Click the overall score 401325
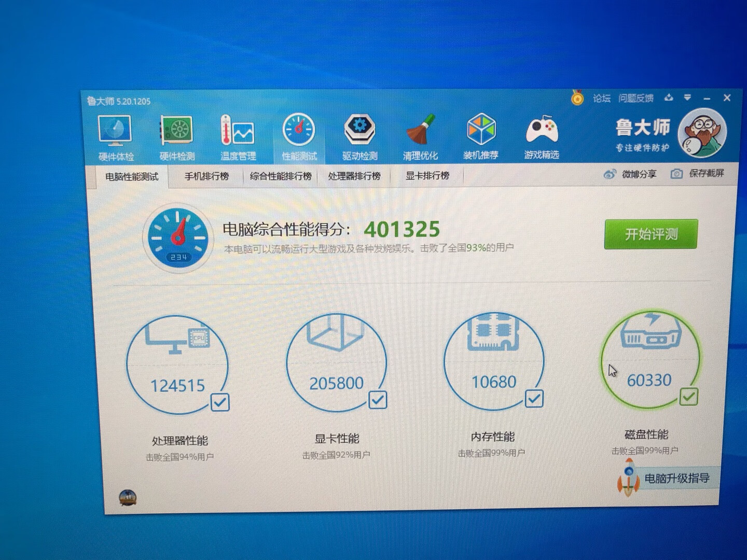 click(402, 229)
